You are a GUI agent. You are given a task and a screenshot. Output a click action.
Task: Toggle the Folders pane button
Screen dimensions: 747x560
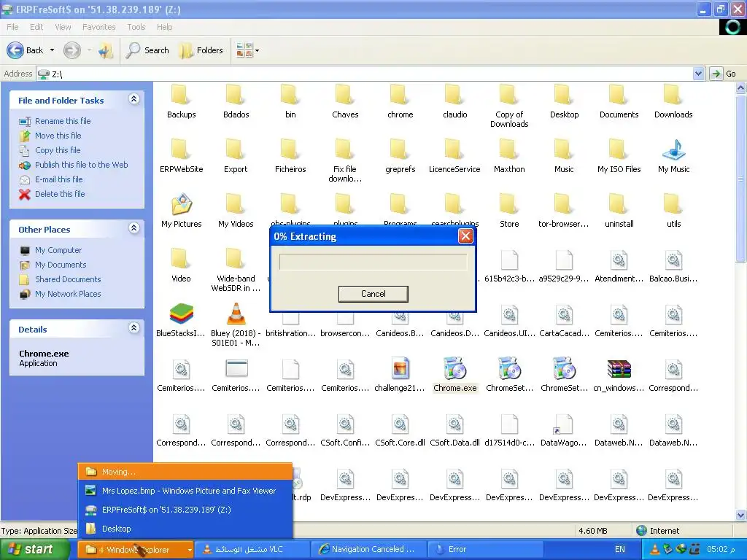pyautogui.click(x=201, y=50)
